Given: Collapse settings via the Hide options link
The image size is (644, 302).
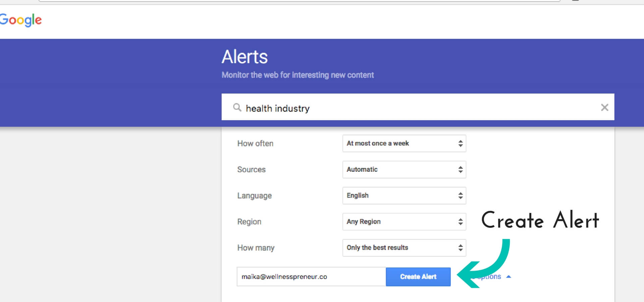Looking at the screenshot, I should [x=489, y=277].
